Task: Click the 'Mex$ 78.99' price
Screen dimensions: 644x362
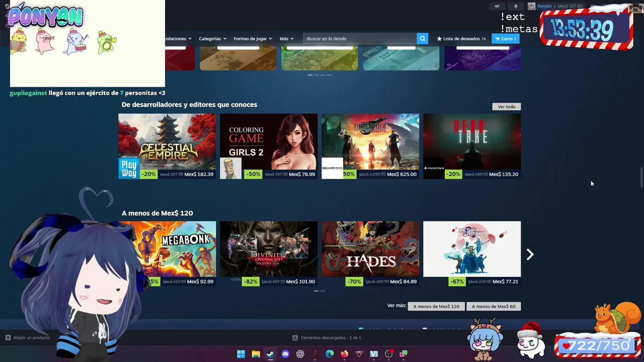Action: [x=302, y=174]
